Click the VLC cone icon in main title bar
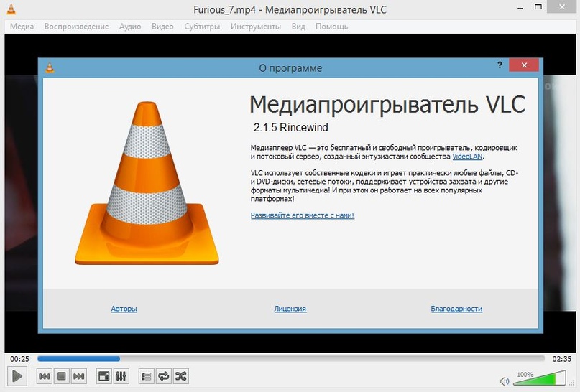 (11, 9)
